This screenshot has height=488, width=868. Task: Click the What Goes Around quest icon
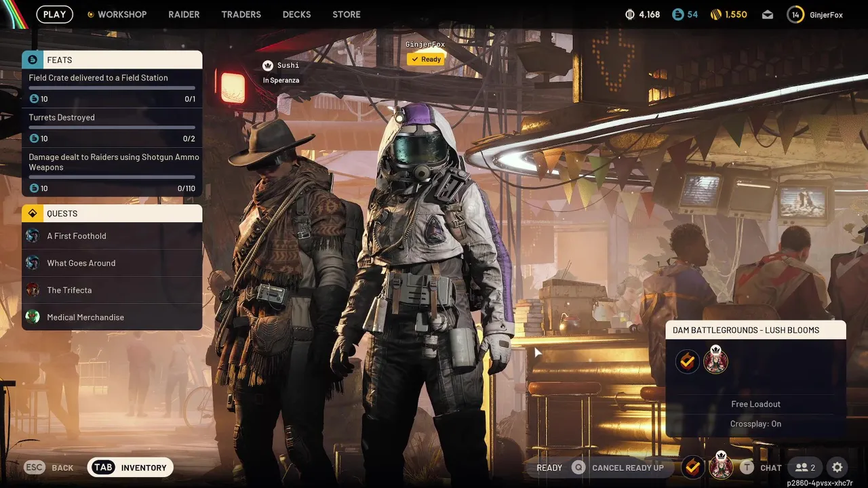coord(33,263)
